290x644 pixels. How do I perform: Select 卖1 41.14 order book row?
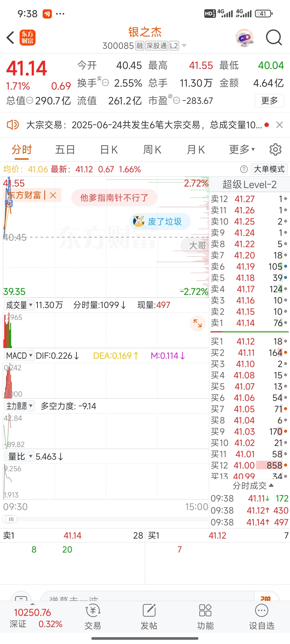click(x=249, y=323)
